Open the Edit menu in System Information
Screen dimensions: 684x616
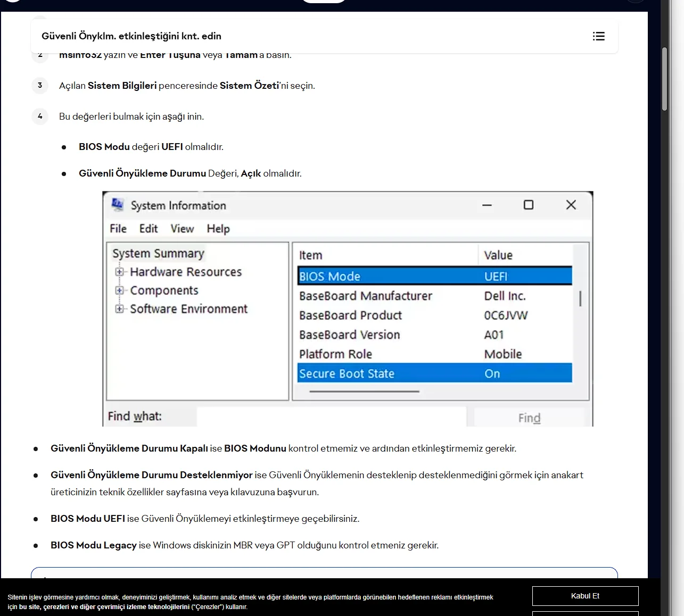[x=149, y=229]
